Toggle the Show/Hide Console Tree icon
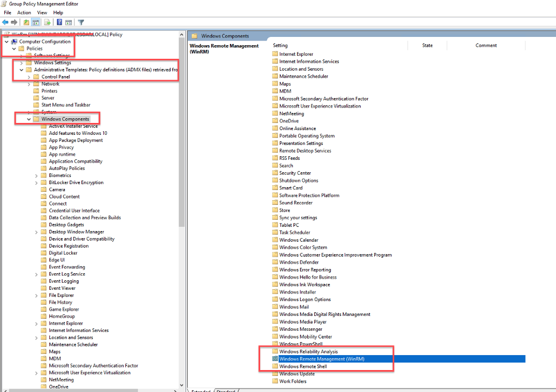 [x=35, y=22]
